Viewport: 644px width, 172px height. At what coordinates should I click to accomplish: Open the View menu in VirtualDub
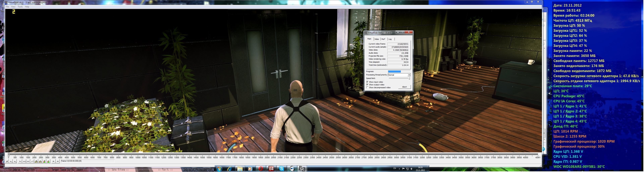[x=13, y=7]
